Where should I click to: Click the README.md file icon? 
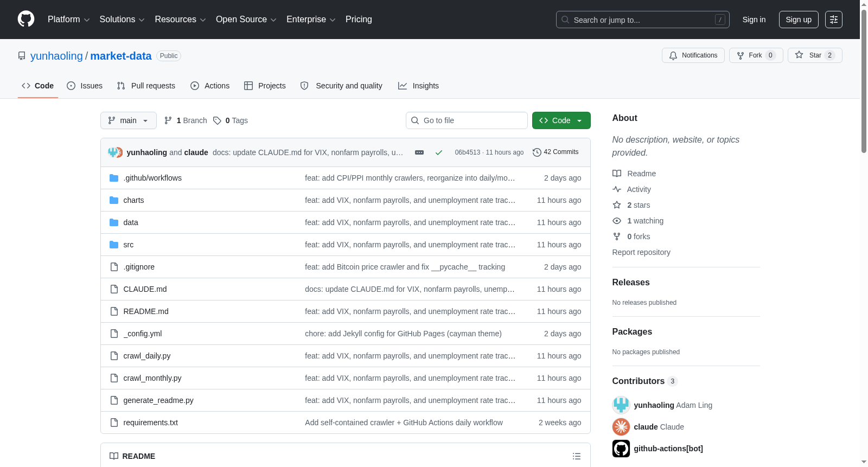(114, 311)
